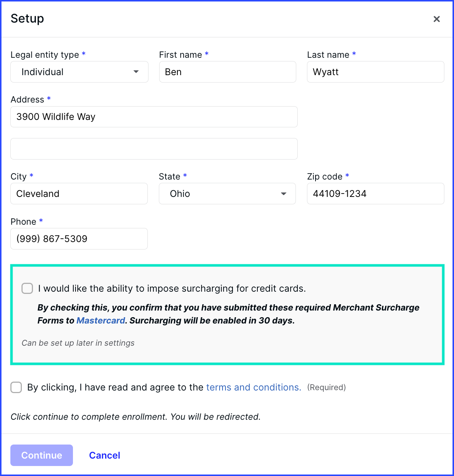The height and width of the screenshot is (476, 454).
Task: Select the Last name field containing Wyatt
Action: 375,72
